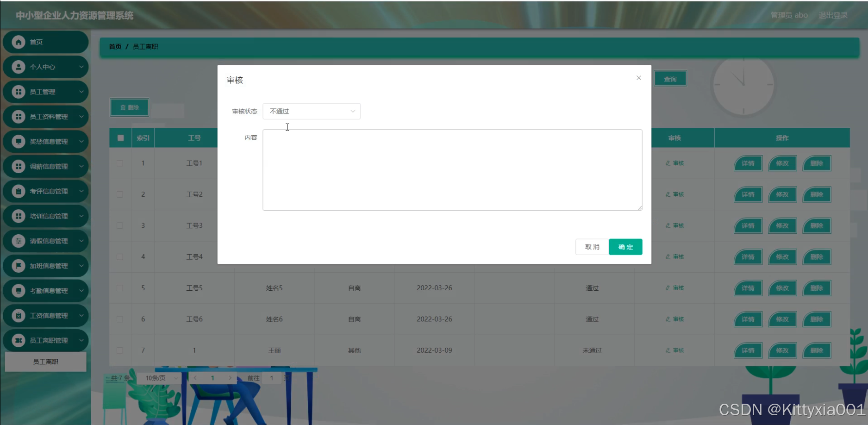Click the 审核 edit icon in row 5

pyautogui.click(x=668, y=288)
